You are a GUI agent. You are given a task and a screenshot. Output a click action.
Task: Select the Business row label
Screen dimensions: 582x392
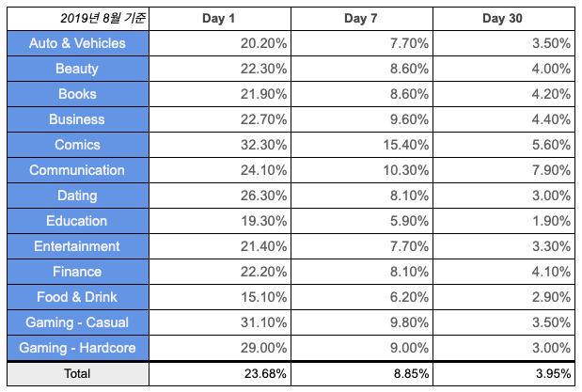tap(78, 119)
